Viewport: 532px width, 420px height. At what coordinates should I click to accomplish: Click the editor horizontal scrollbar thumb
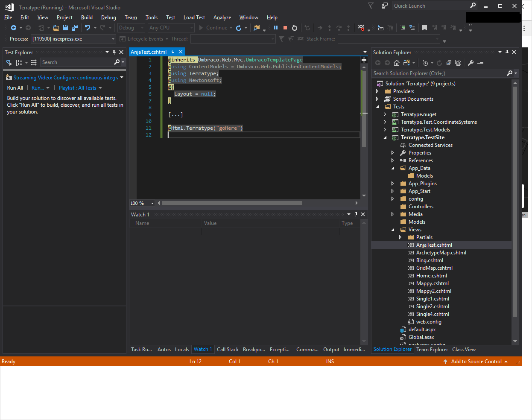click(x=232, y=203)
